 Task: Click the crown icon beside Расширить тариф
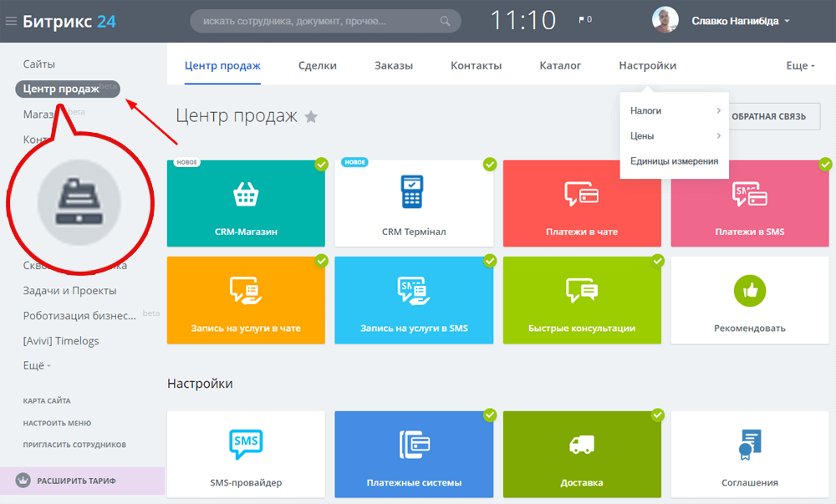tap(23, 481)
